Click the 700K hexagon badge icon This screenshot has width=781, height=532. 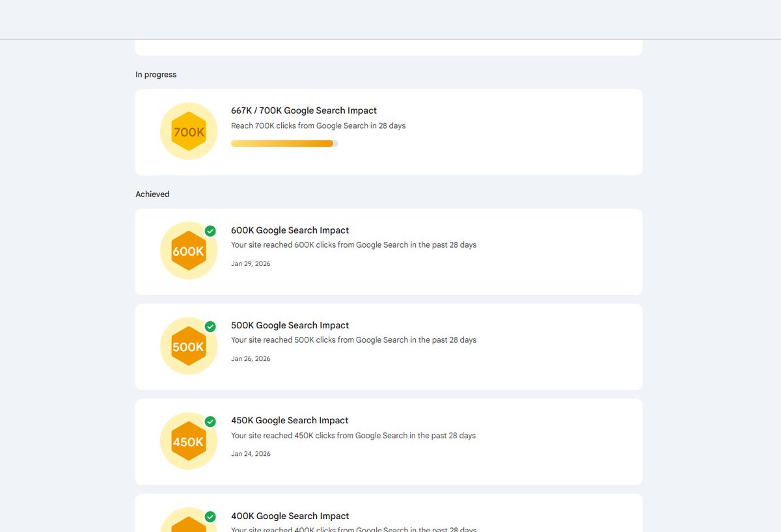coord(189,131)
